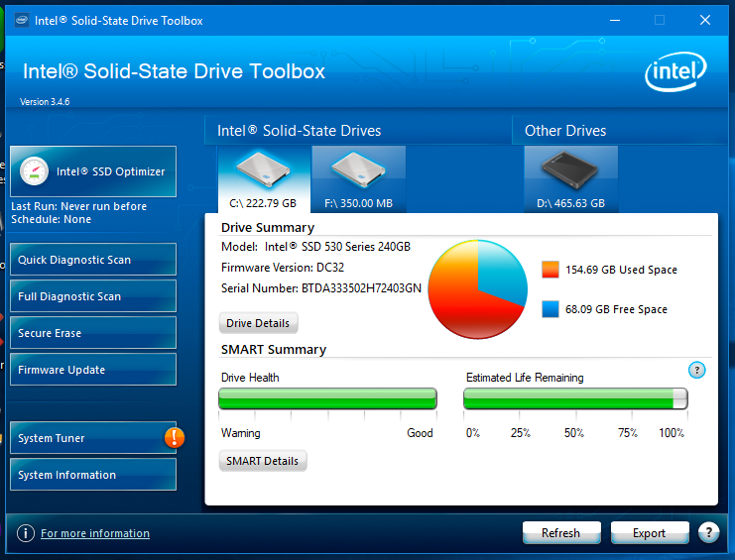Export the drive report
This screenshot has height=560, width=735.
650,533
